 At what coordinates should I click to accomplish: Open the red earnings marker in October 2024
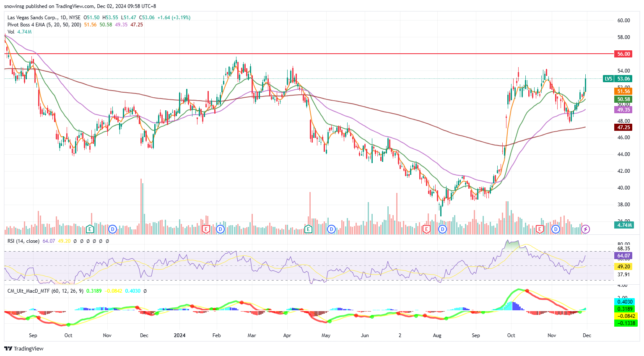(540, 229)
